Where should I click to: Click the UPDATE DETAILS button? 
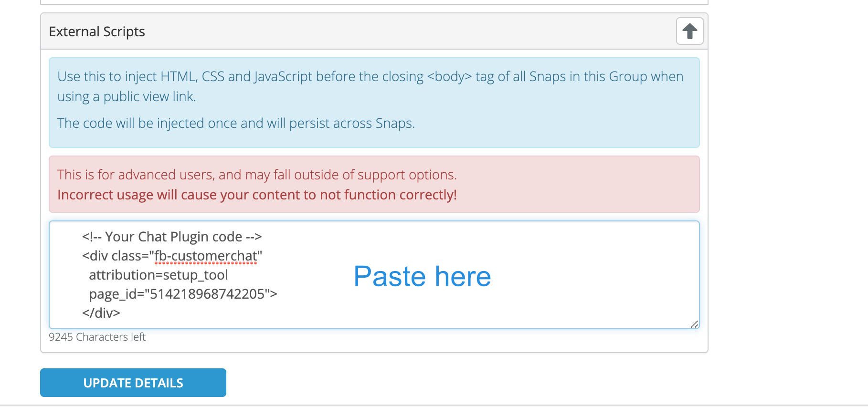133,383
